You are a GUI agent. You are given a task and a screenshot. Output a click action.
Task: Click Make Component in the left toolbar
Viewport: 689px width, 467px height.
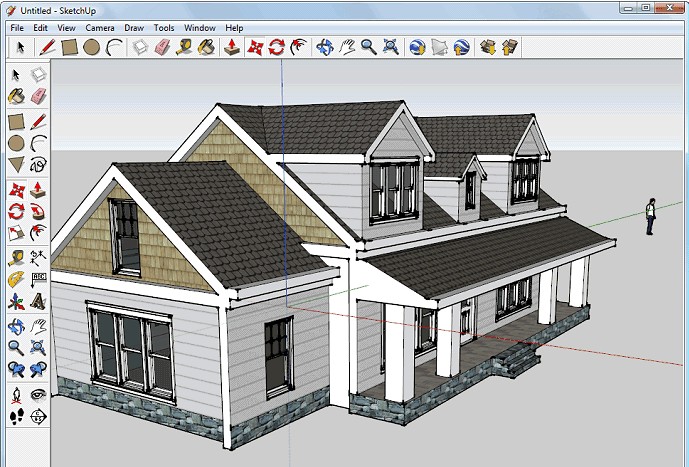click(38, 75)
